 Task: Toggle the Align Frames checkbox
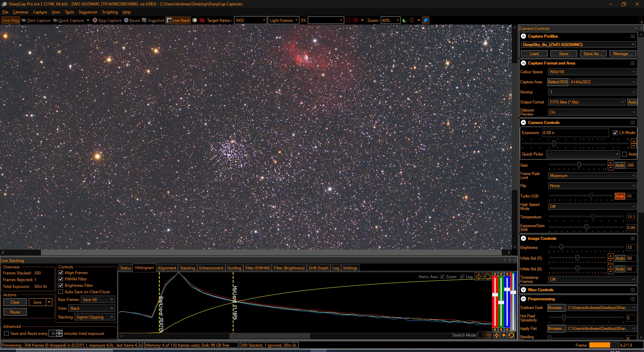pyautogui.click(x=61, y=273)
